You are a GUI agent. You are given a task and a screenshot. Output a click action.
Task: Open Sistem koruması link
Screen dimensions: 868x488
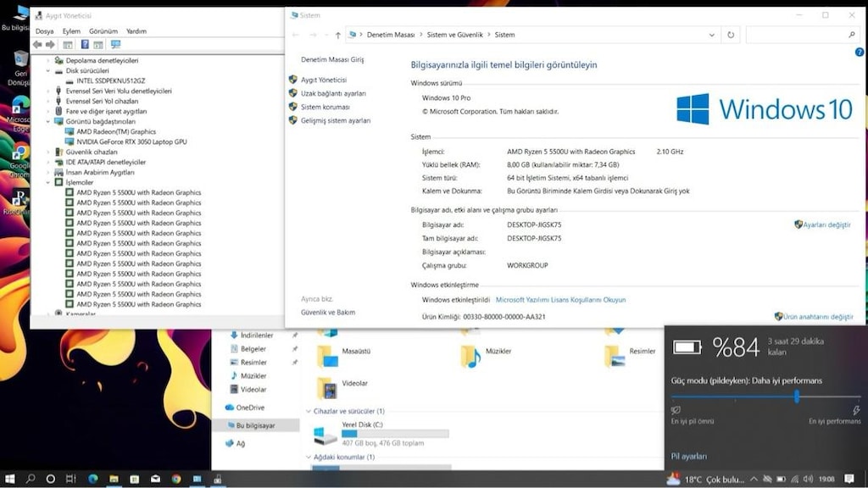(325, 107)
